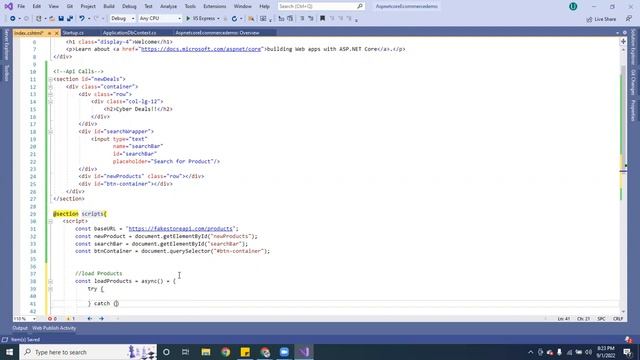Click the Visual Studio taskbar icon

[x=304, y=352]
